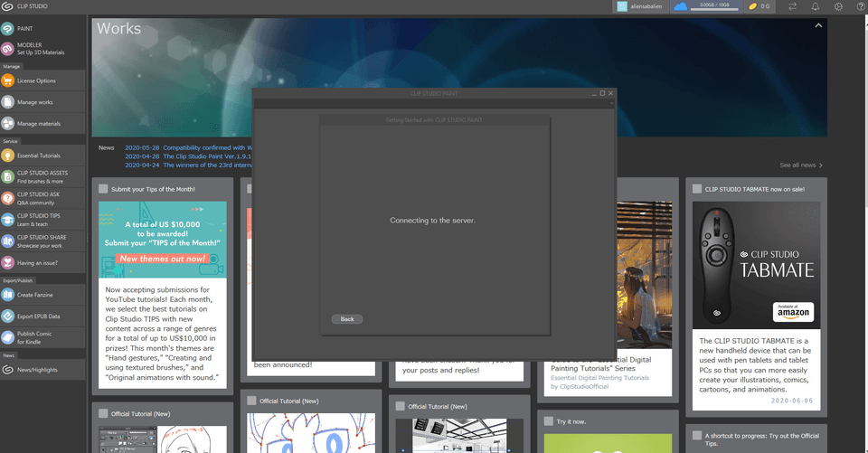Open the help question mark icon

point(859,7)
